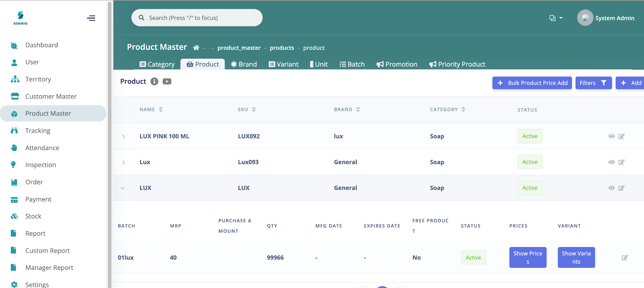Click the Dashboard sidebar icon
This screenshot has width=644, height=288.
pos(14,45)
